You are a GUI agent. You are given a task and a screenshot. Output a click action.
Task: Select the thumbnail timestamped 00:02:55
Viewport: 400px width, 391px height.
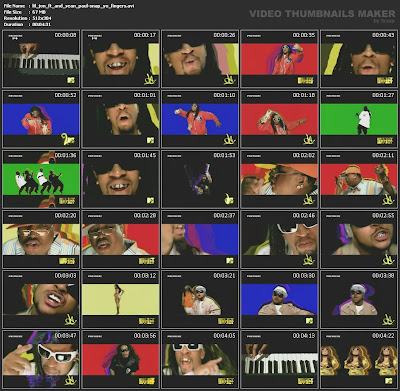(359, 239)
